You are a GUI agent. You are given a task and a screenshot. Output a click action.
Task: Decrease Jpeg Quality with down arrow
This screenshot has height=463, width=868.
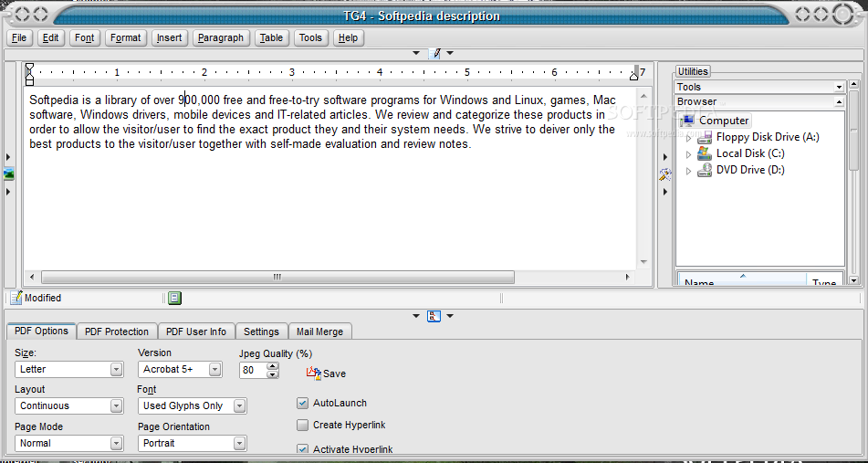click(272, 374)
